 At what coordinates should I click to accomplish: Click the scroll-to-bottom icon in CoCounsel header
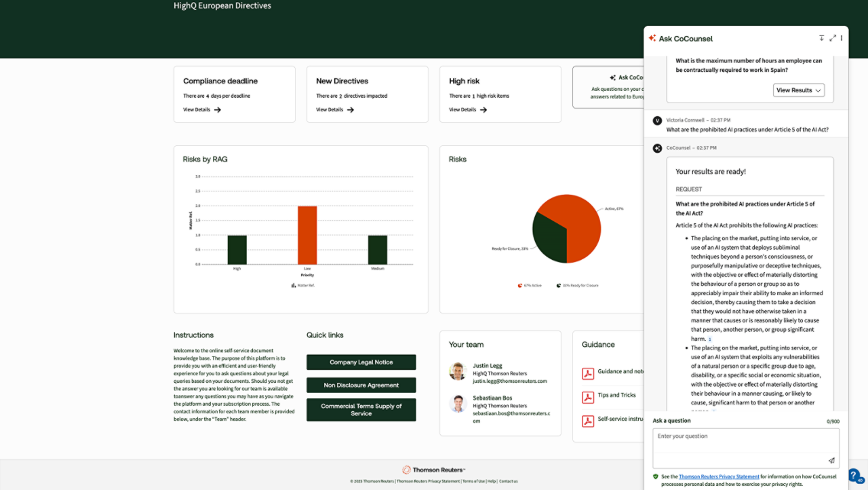[821, 38]
